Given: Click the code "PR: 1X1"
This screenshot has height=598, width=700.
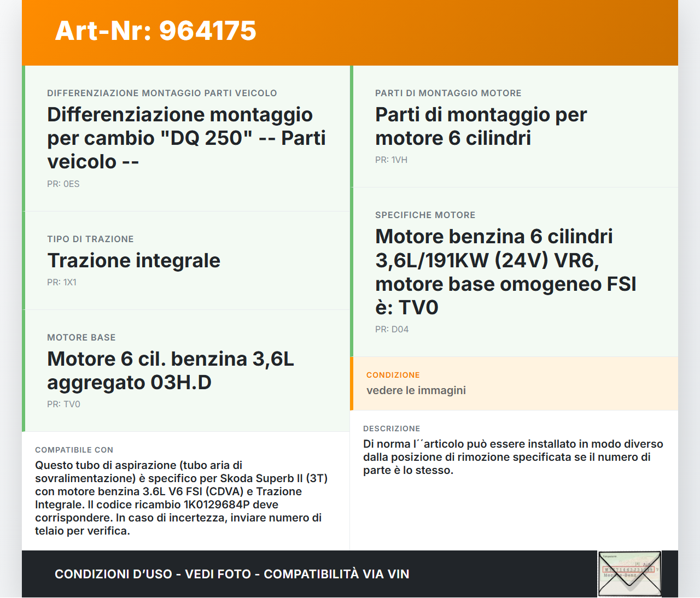Looking at the screenshot, I should coord(62,282).
